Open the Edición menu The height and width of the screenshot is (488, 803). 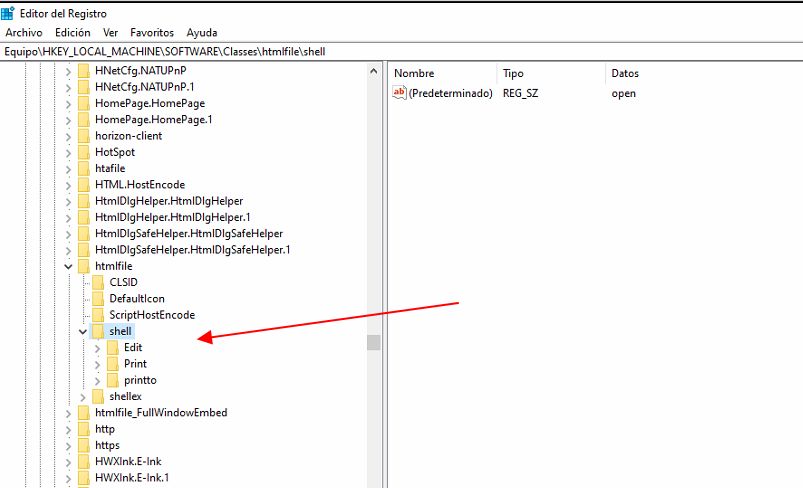[73, 33]
